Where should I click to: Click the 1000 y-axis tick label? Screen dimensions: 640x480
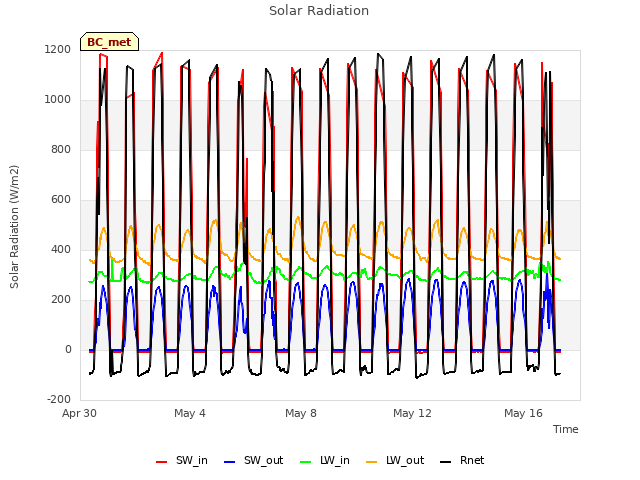pyautogui.click(x=58, y=100)
